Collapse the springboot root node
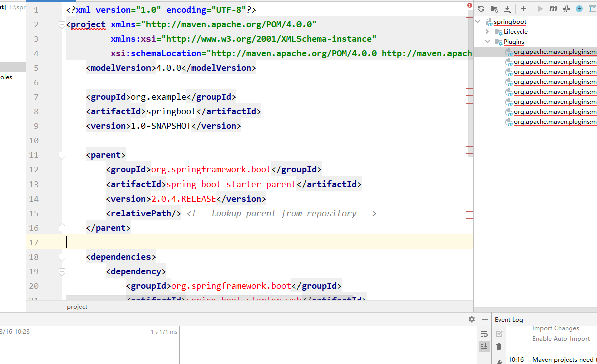The image size is (597, 364). click(x=478, y=22)
